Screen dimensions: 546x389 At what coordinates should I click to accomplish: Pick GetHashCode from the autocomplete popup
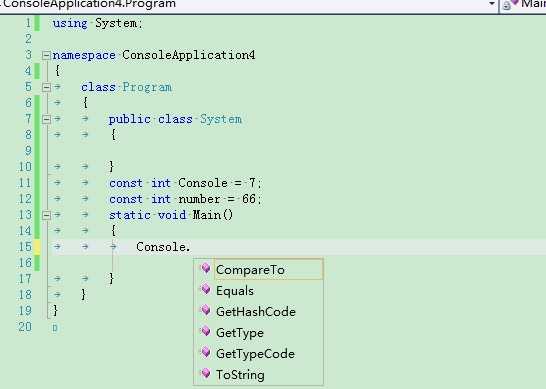256,312
